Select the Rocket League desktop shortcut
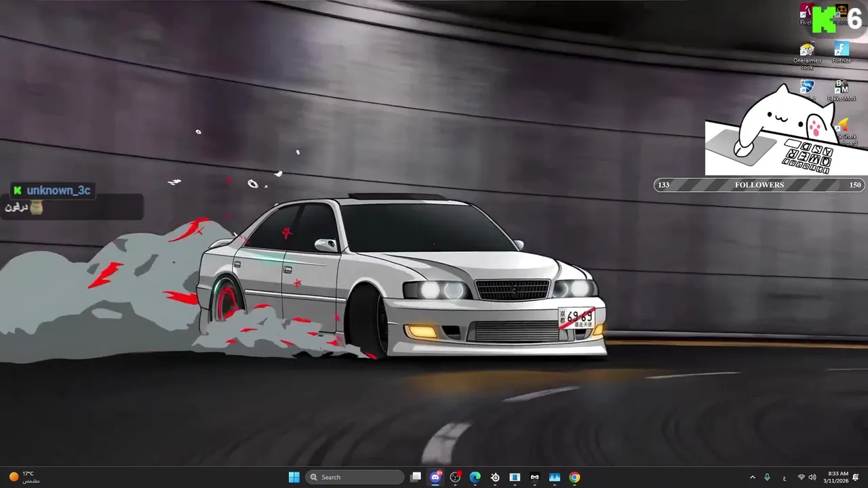Screen dimensions: 868x488 [807, 90]
